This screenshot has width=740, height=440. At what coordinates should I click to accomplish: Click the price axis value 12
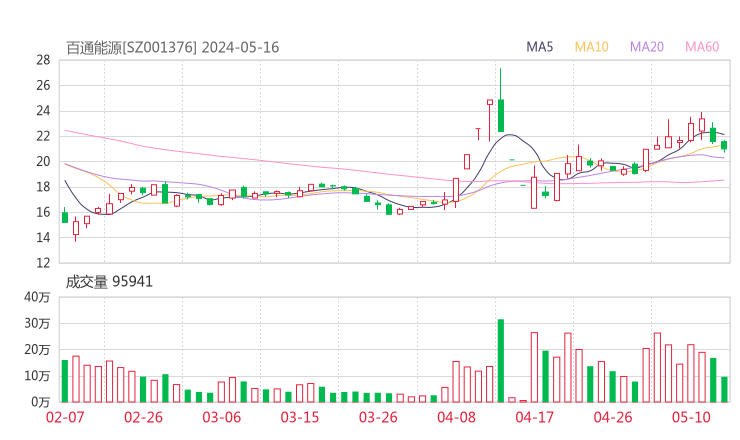click(43, 263)
